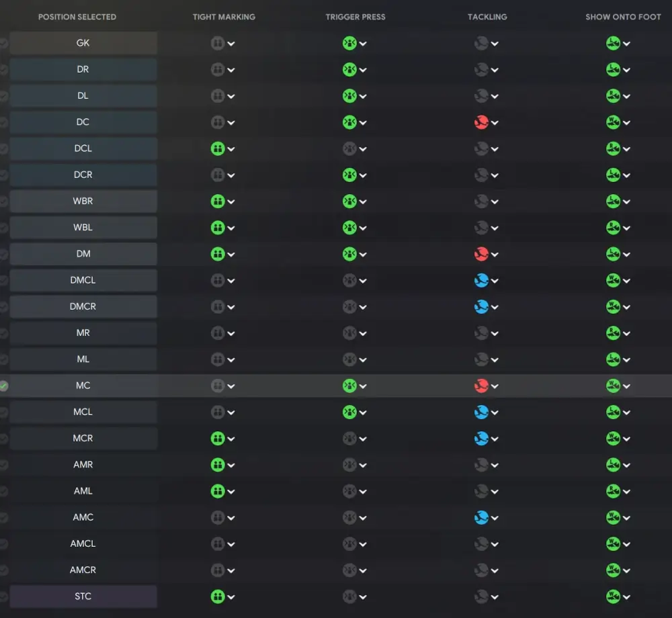
Task: Select the MCL position button
Action: click(83, 412)
